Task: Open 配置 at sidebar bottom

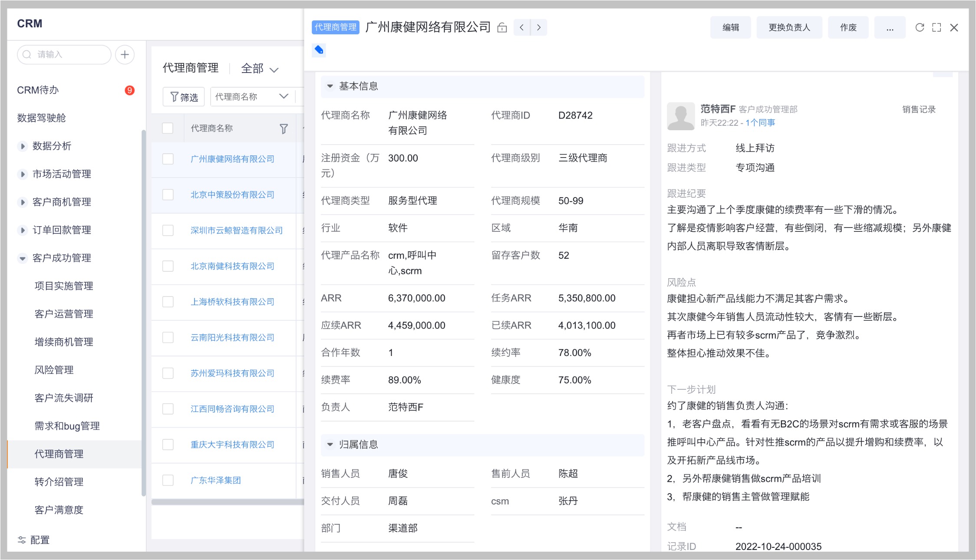Action: [x=34, y=540]
